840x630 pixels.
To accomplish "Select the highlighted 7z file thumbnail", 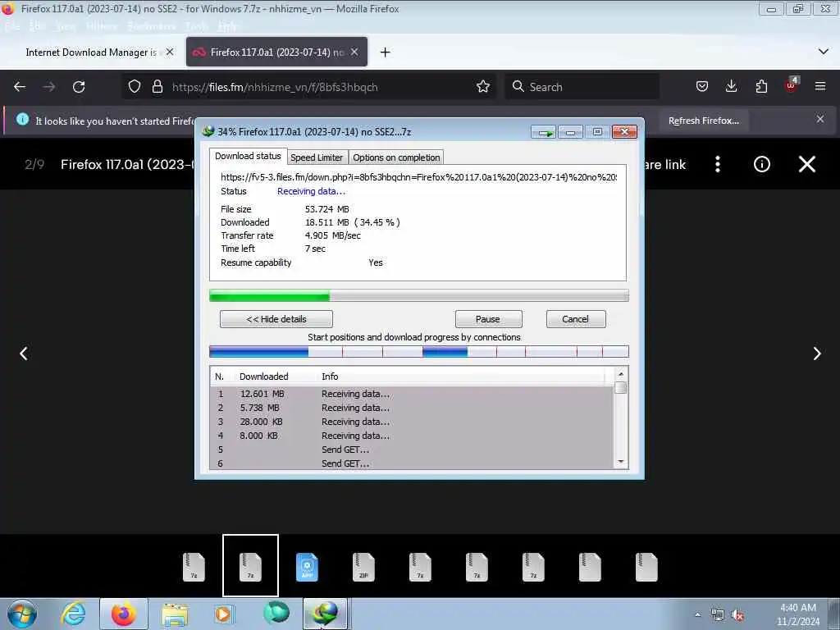I will 250,565.
